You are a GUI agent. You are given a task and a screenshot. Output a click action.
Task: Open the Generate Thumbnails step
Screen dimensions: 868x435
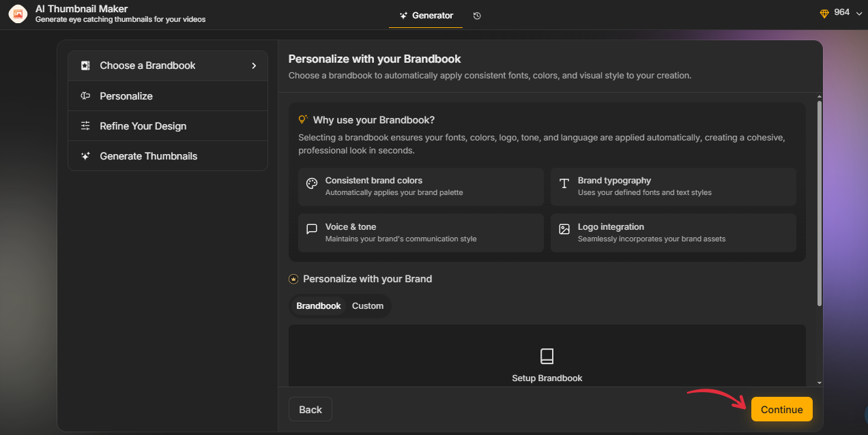pyautogui.click(x=168, y=156)
